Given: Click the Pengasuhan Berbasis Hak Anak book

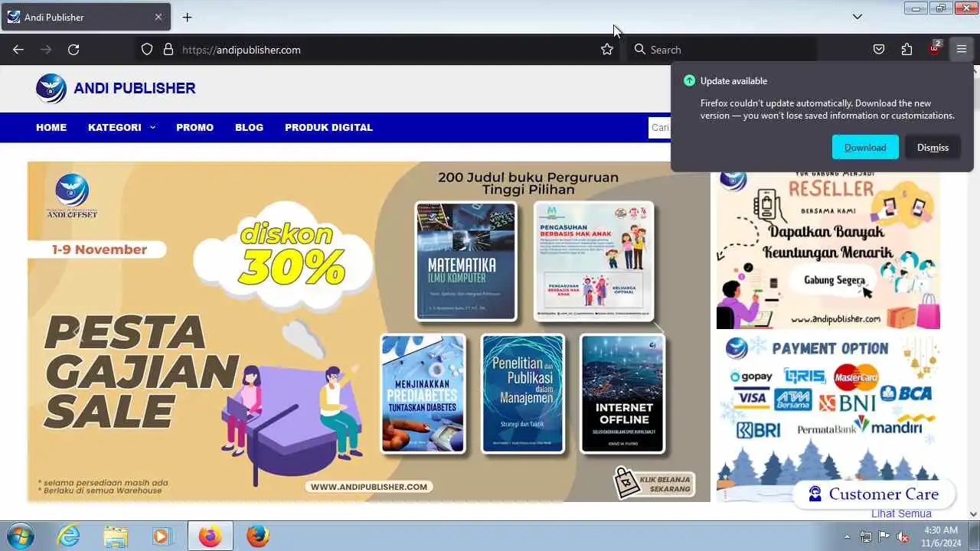Looking at the screenshot, I should pyautogui.click(x=593, y=261).
